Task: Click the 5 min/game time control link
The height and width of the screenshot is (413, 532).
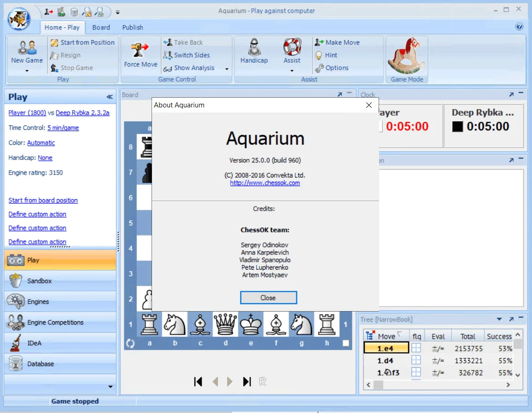Action: click(63, 128)
